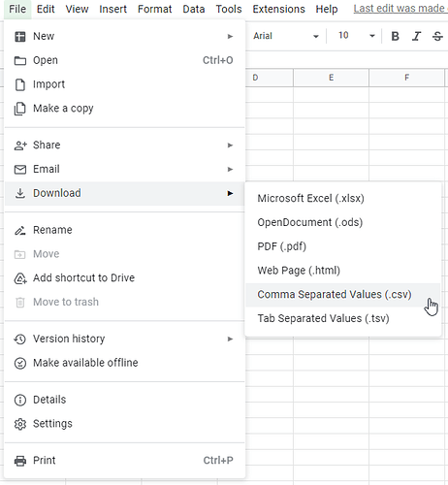Choose Make available offline entry
Image resolution: width=448 pixels, height=485 pixels.
tap(124, 363)
